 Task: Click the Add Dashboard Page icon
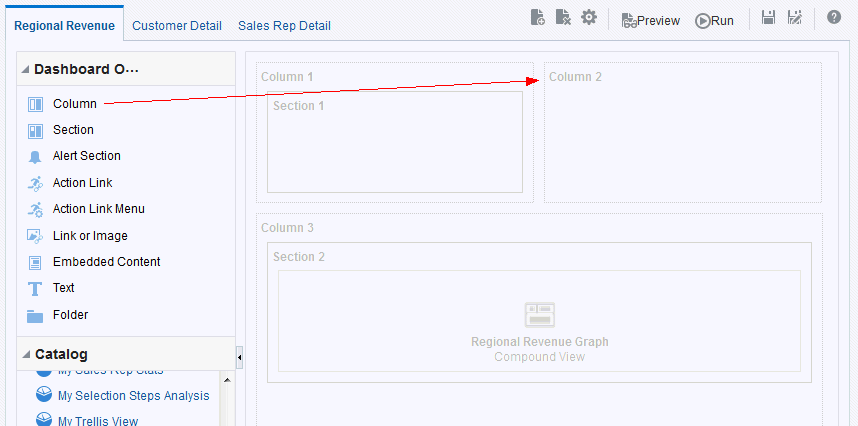coord(538,18)
